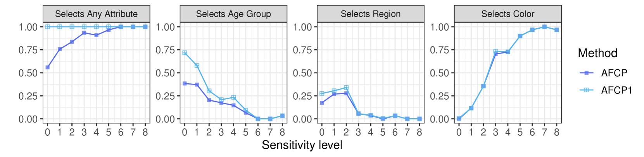The image size is (644, 157).
Task: Click AFCP1 point at sensitivity 0 in Age Group panel
Action: [185, 53]
